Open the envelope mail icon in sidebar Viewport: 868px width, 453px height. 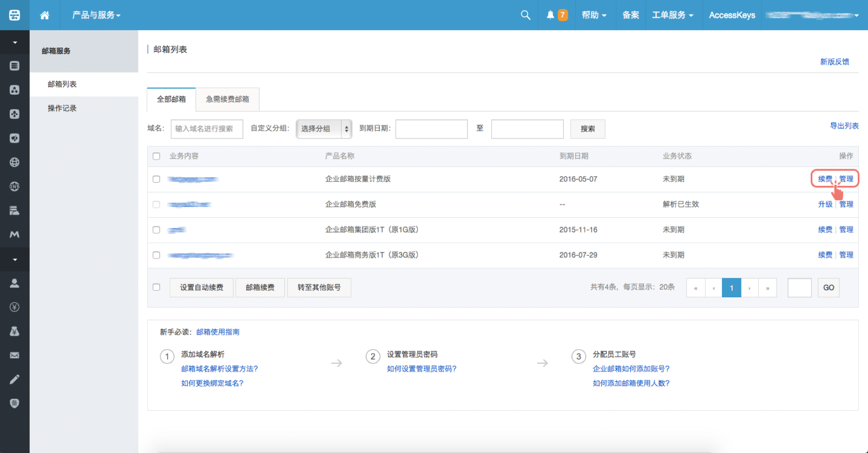pos(15,355)
